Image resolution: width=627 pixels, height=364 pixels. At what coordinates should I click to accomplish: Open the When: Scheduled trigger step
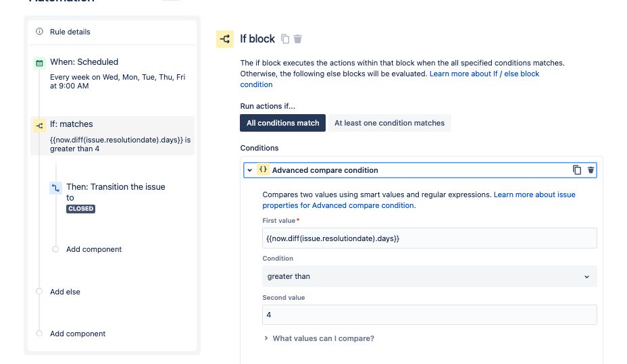click(x=84, y=62)
